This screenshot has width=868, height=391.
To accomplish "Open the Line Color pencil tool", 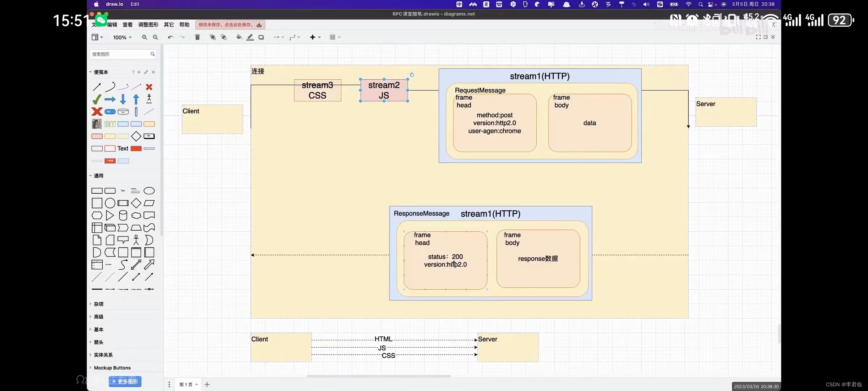I will coord(250,37).
